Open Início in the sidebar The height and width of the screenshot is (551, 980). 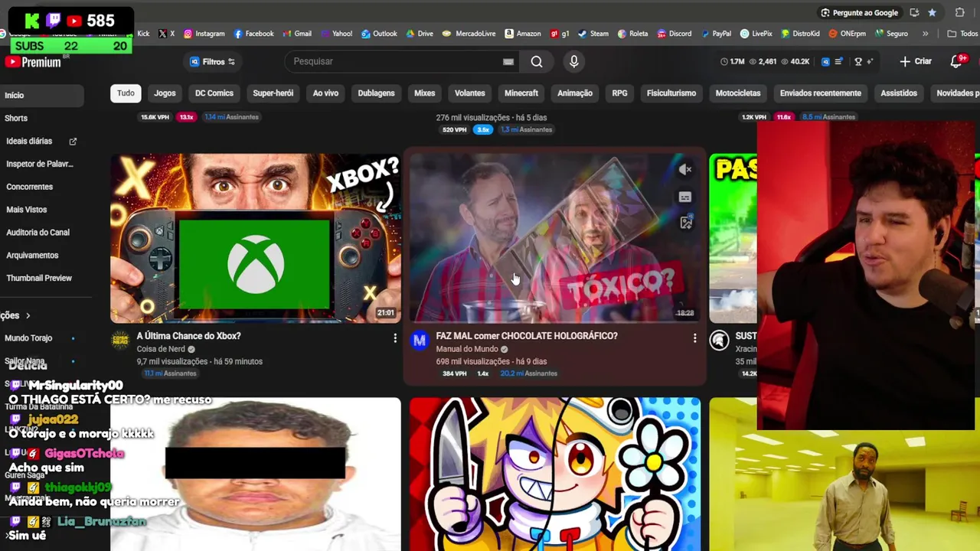click(x=42, y=96)
